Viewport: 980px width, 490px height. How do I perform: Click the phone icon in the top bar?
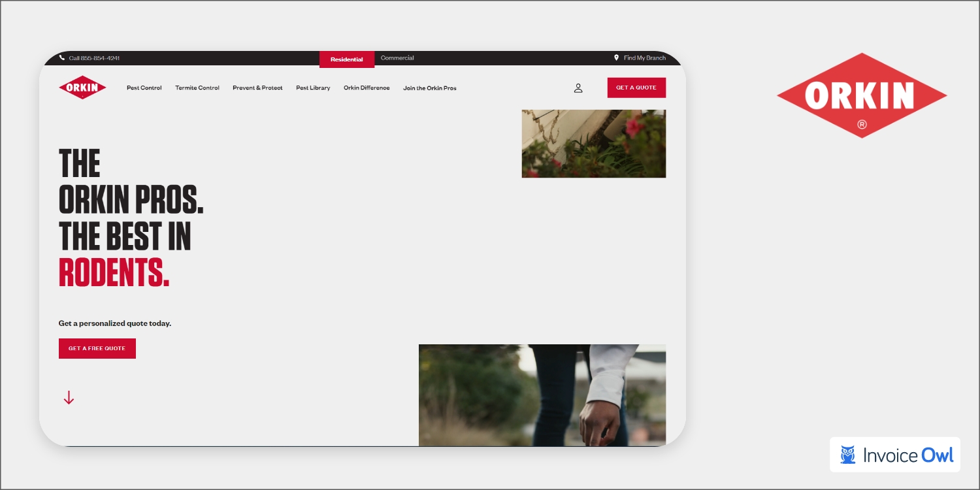point(62,58)
